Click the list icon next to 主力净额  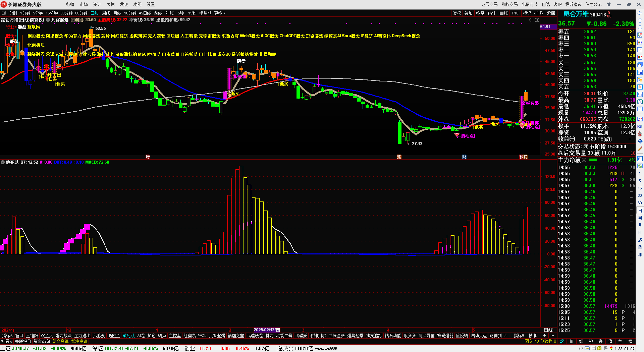click(584, 160)
